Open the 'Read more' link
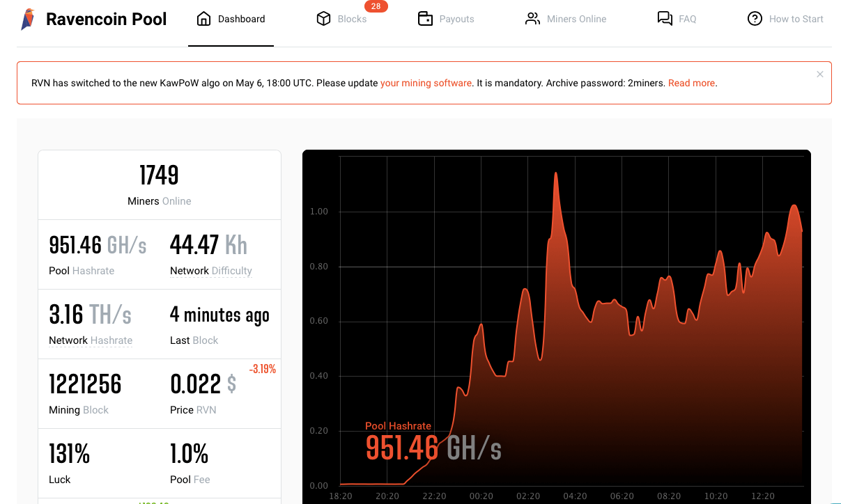Screen dimensions: 841x504 (691, 83)
